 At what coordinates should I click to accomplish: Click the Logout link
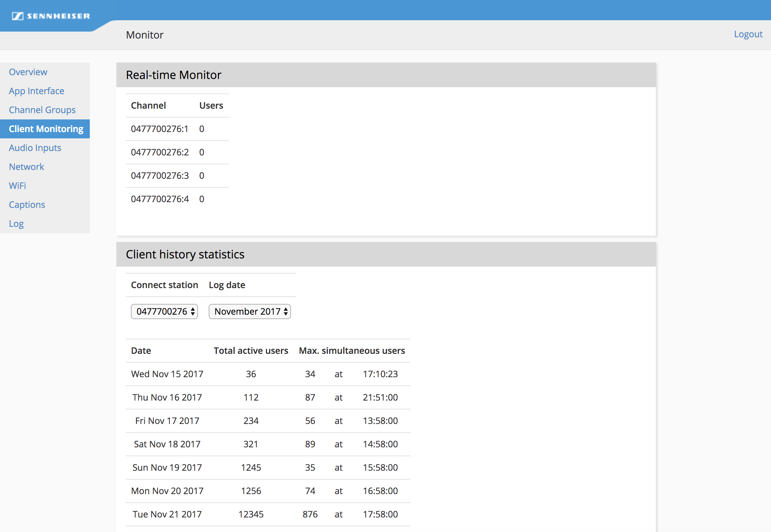[748, 34]
